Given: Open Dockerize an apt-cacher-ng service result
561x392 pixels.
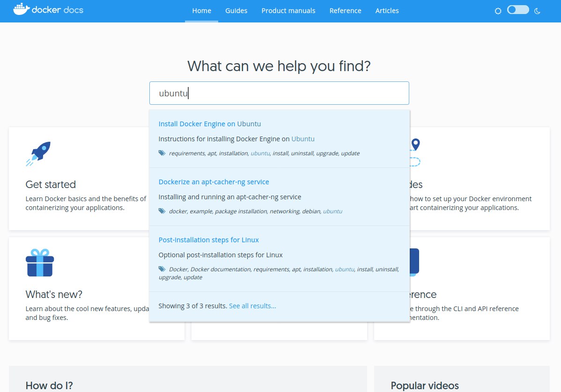Looking at the screenshot, I should pyautogui.click(x=214, y=182).
